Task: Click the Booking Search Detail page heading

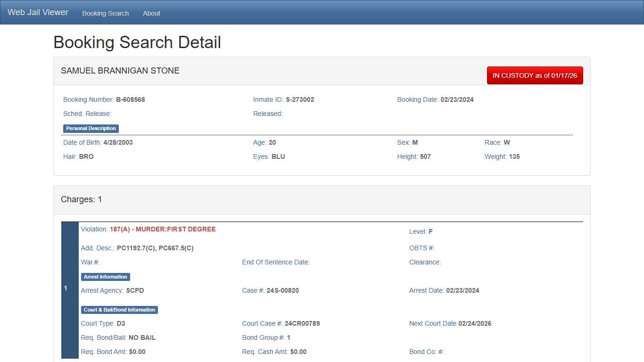Action: [x=137, y=42]
